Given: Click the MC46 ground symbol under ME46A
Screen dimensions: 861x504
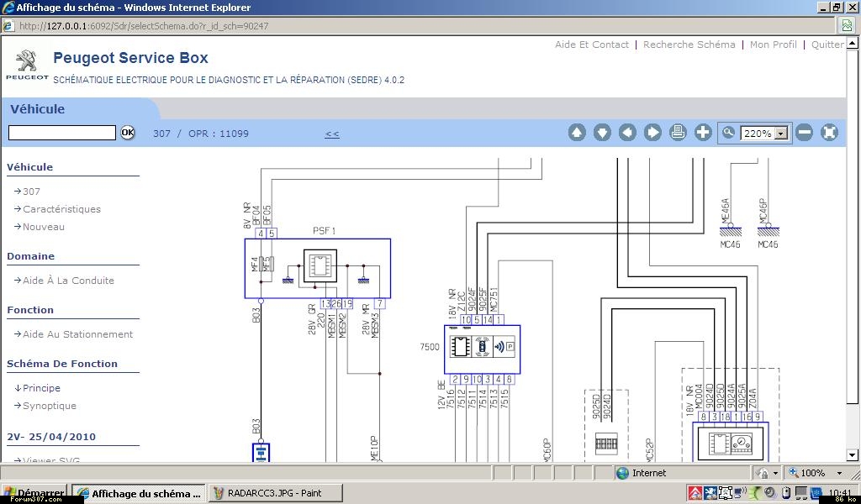Looking at the screenshot, I should pyautogui.click(x=731, y=231).
